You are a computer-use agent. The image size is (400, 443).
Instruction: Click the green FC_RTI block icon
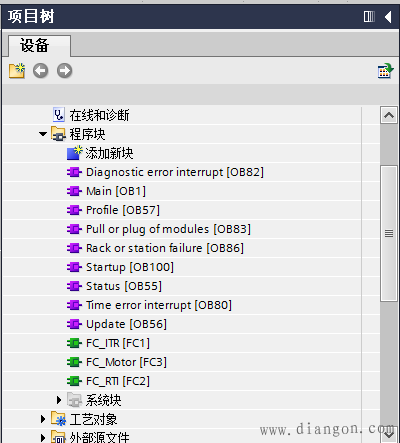(74, 381)
